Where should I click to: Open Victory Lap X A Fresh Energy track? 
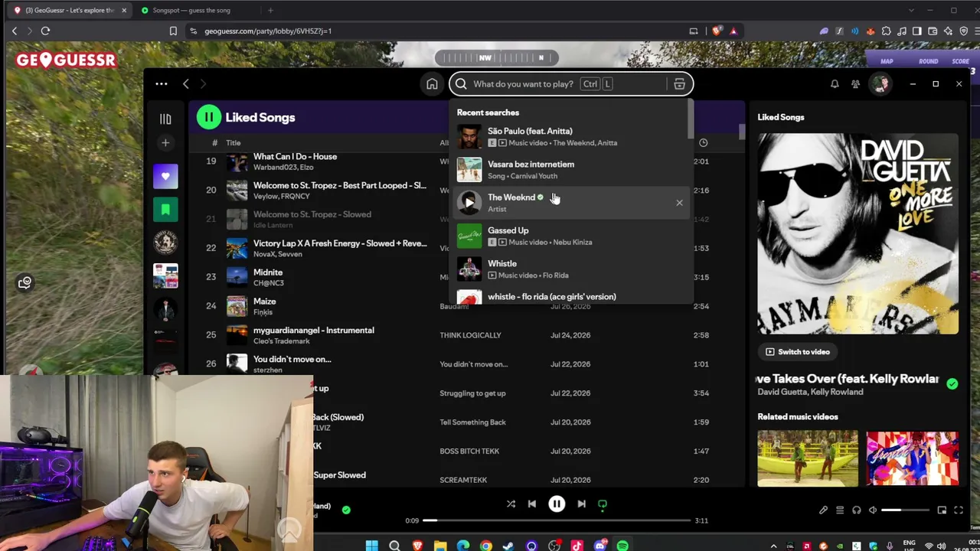pyautogui.click(x=340, y=243)
